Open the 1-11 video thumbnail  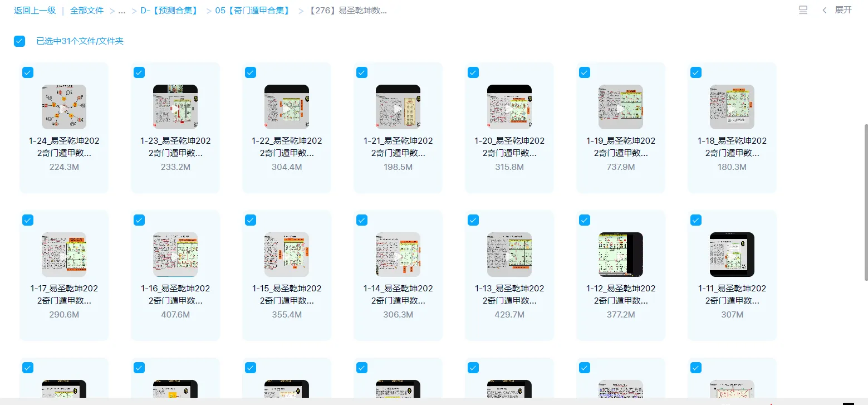click(x=732, y=255)
